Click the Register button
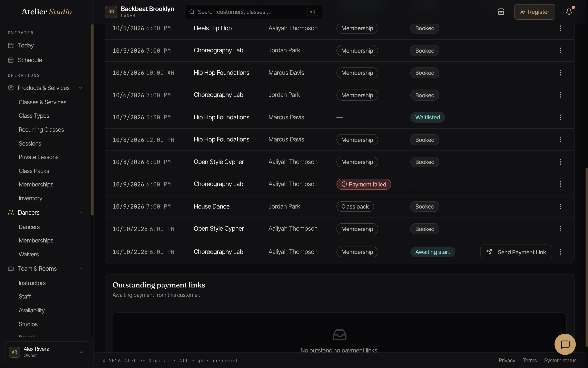This screenshot has height=368, width=588. click(x=534, y=12)
